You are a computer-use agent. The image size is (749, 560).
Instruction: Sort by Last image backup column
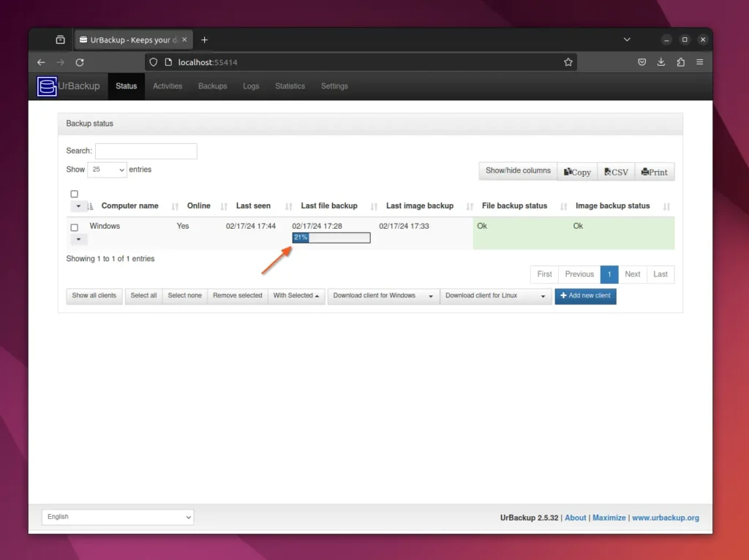[420, 205]
